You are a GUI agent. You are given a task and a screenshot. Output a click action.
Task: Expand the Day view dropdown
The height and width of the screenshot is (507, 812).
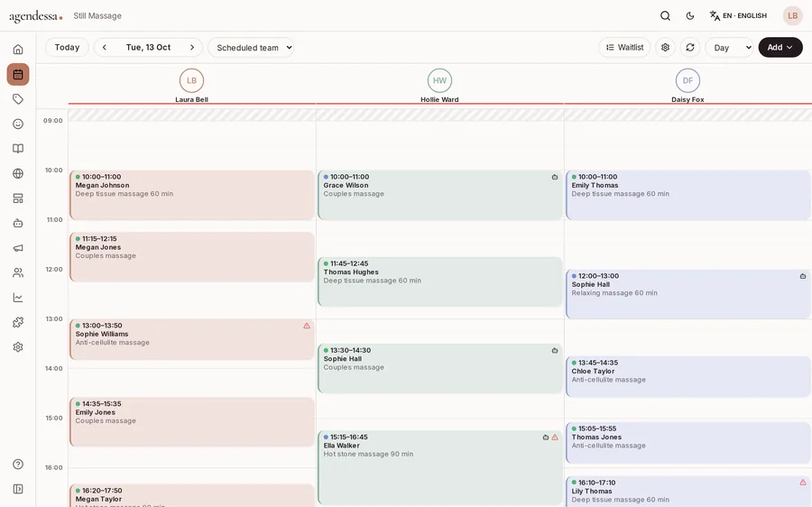pyautogui.click(x=729, y=47)
